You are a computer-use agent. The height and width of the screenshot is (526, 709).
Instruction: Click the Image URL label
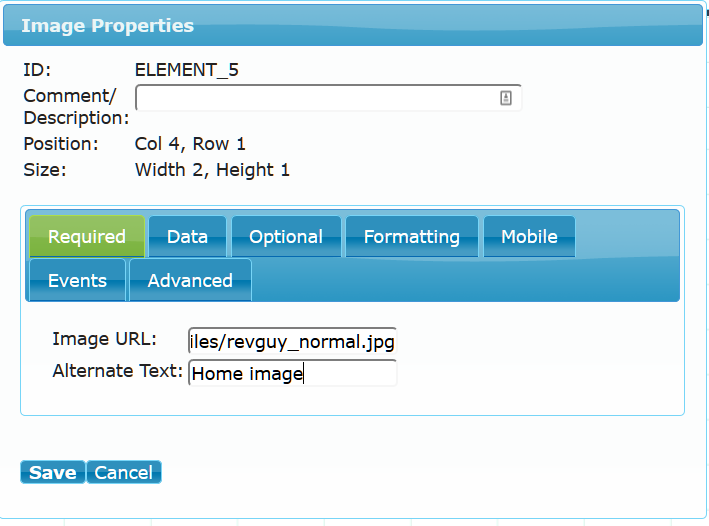(104, 339)
